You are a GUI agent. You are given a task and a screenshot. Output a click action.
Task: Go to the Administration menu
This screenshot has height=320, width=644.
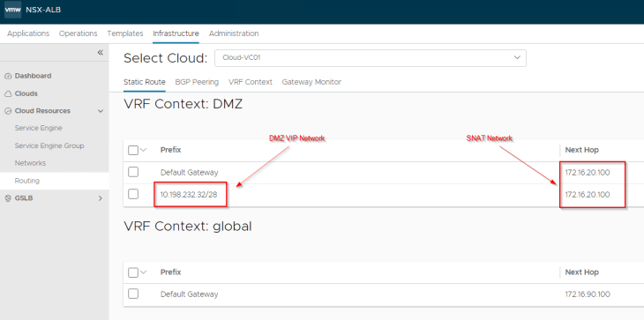234,33
